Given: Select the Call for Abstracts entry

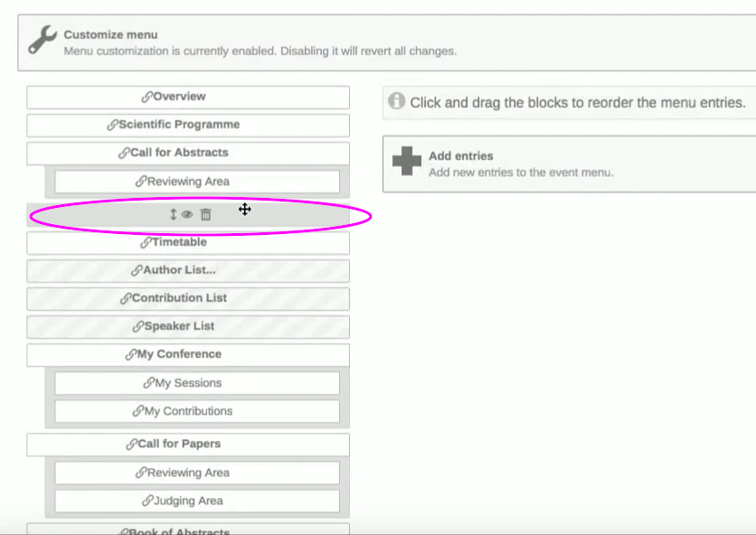Looking at the screenshot, I should pos(188,154).
